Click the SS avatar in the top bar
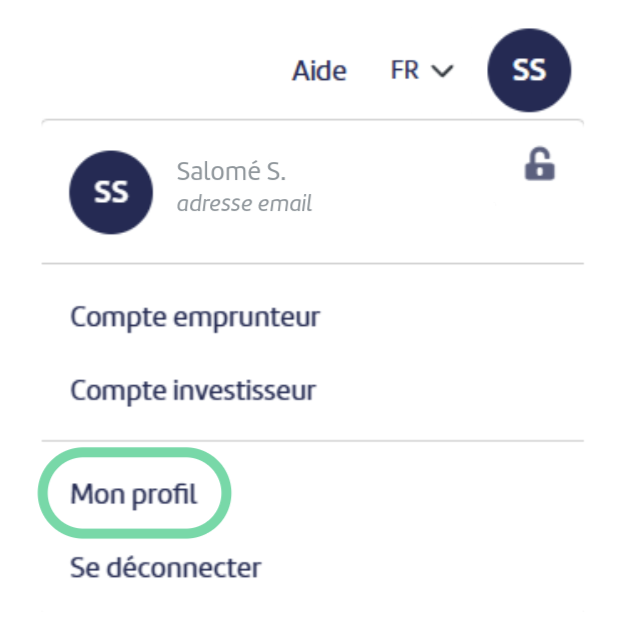The width and height of the screenshot is (621, 621). coord(529,70)
